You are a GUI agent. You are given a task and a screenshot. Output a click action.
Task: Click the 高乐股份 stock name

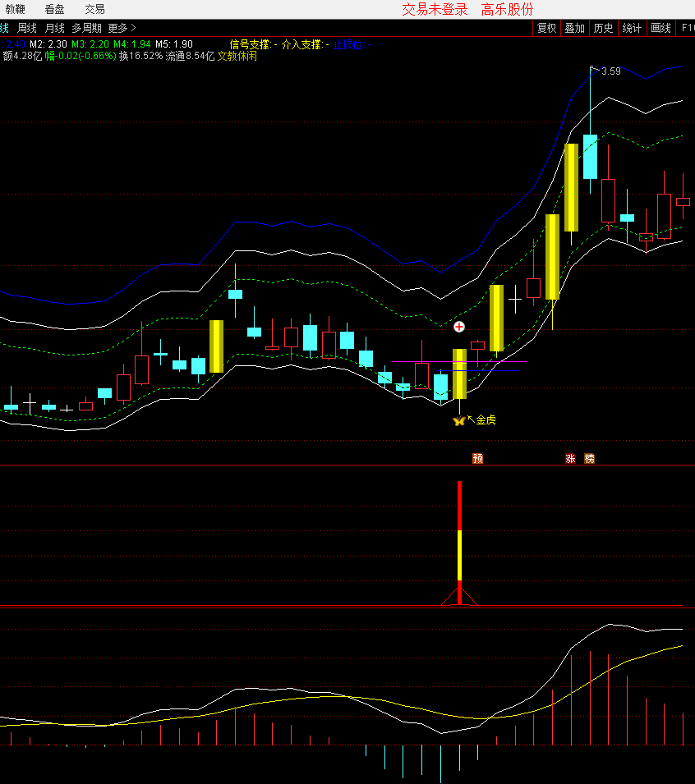click(507, 9)
